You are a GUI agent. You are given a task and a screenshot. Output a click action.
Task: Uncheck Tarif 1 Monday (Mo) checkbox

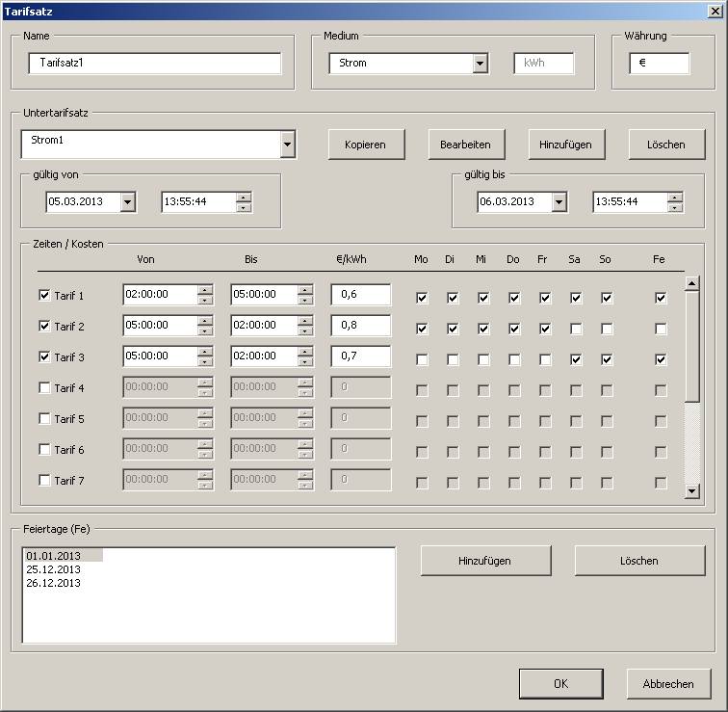click(x=422, y=298)
